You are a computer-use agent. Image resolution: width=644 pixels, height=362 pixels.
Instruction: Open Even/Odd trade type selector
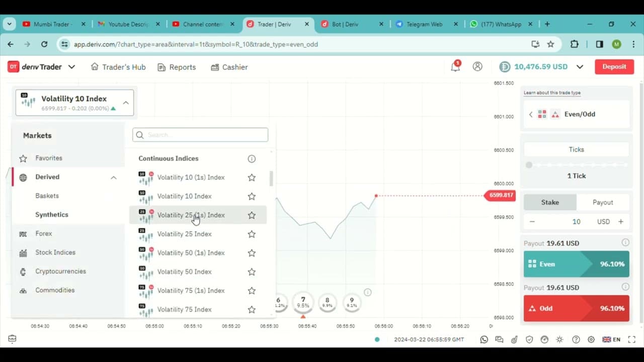click(577, 114)
